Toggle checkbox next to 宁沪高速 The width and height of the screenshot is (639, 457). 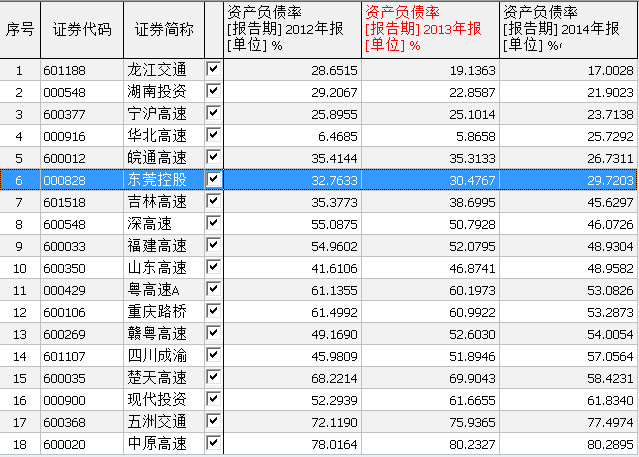click(x=214, y=113)
